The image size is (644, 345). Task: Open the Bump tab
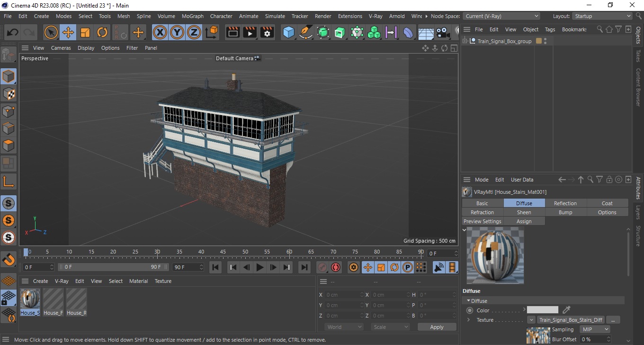pos(565,212)
